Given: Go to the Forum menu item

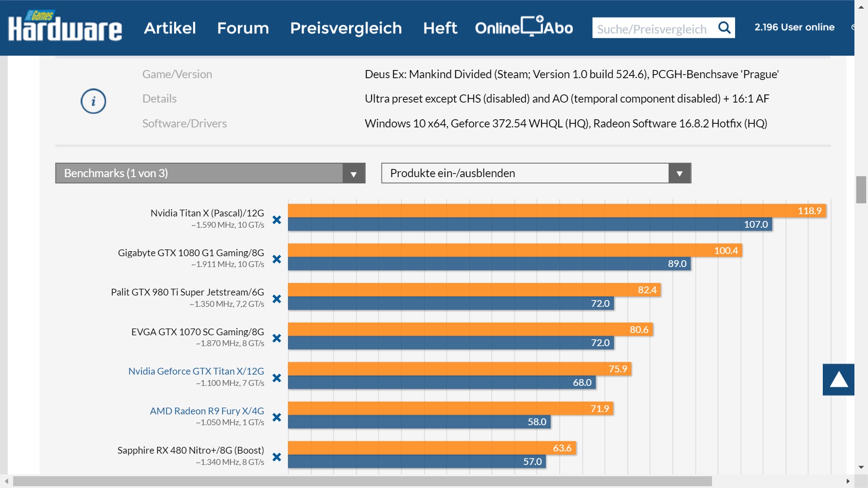Looking at the screenshot, I should [243, 28].
